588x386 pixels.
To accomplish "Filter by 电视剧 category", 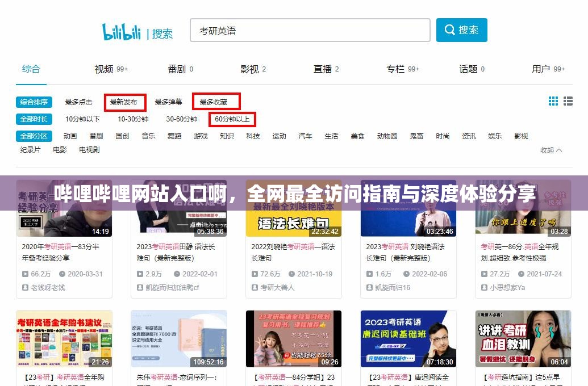I will pyautogui.click(x=89, y=149).
